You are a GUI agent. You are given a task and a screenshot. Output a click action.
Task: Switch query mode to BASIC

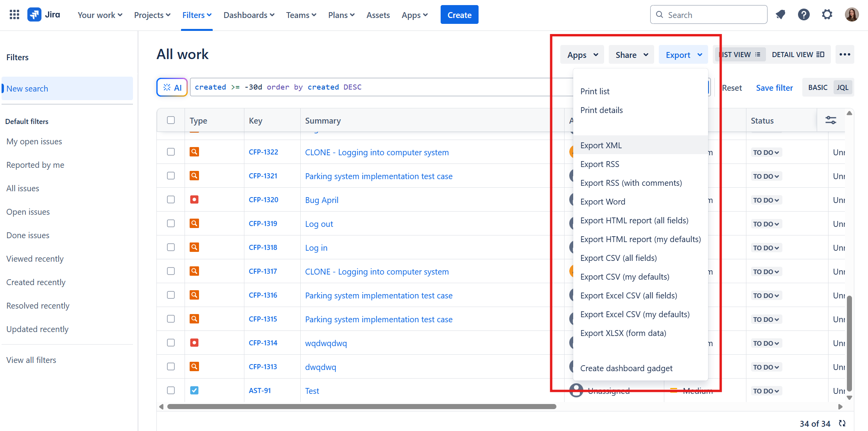818,87
